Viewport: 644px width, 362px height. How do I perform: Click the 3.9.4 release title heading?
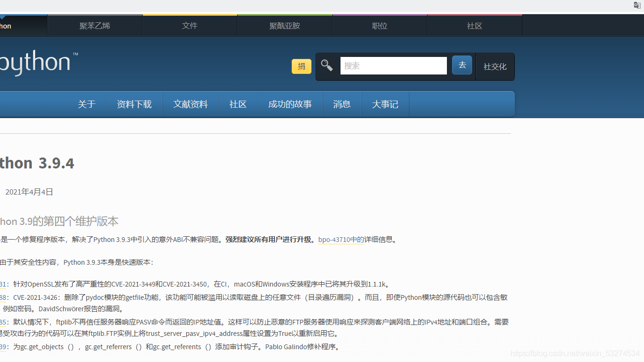37,163
